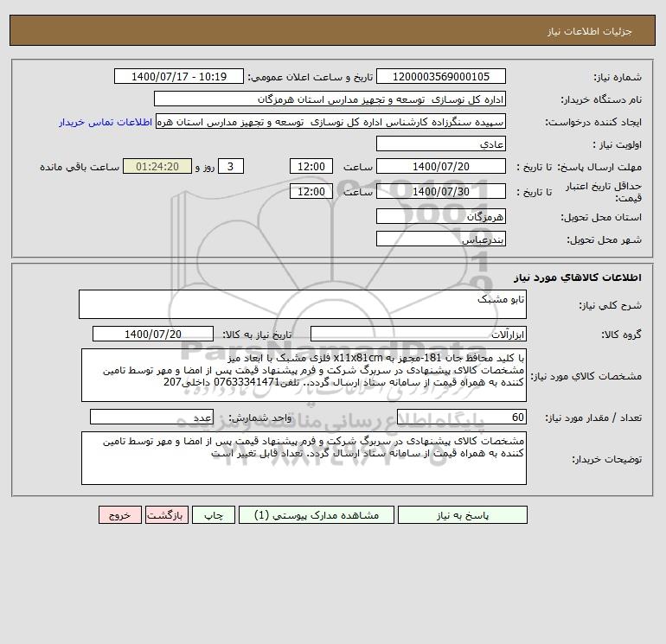Click the جزئیات اطلاعات نیاز header title
Screen dimensions: 666x644
tap(590, 31)
